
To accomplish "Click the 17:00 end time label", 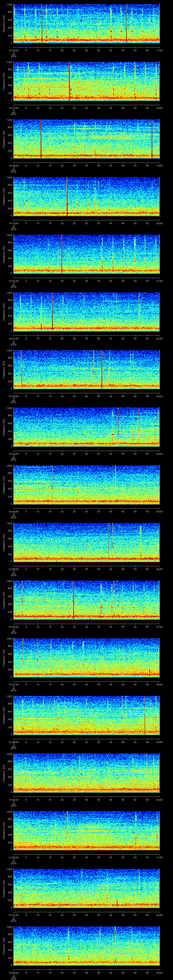I will [x=159, y=50].
